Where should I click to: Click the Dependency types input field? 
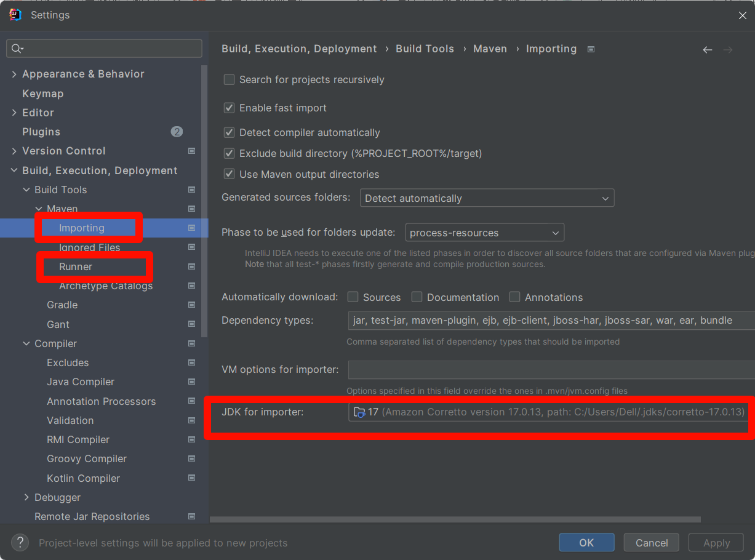pos(551,320)
